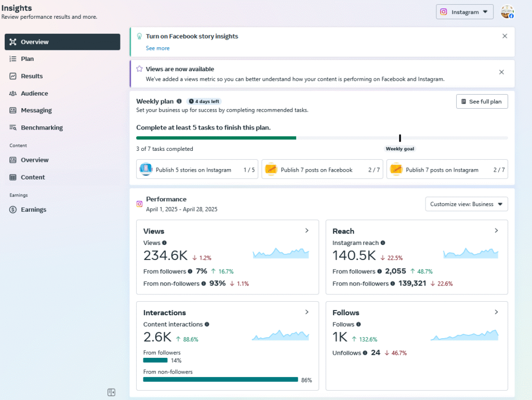Click the Weekly plan info icon
Screen dimensions: 532x400
[x=179, y=101]
